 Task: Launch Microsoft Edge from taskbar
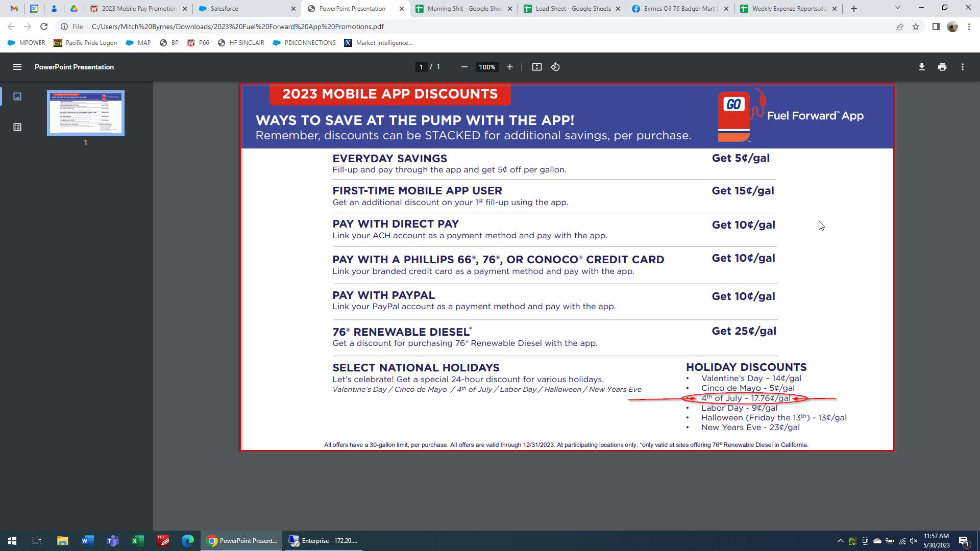(188, 541)
